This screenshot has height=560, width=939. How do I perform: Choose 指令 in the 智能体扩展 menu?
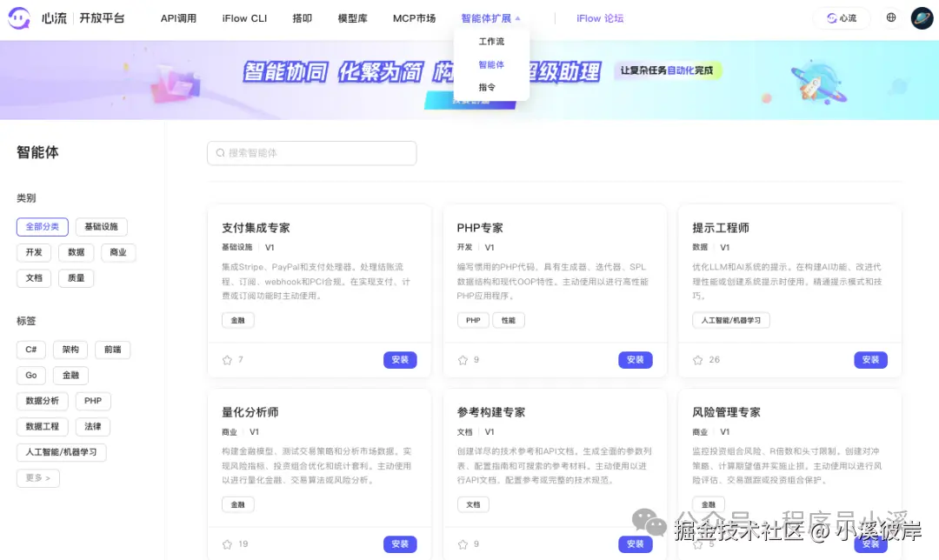coord(489,87)
